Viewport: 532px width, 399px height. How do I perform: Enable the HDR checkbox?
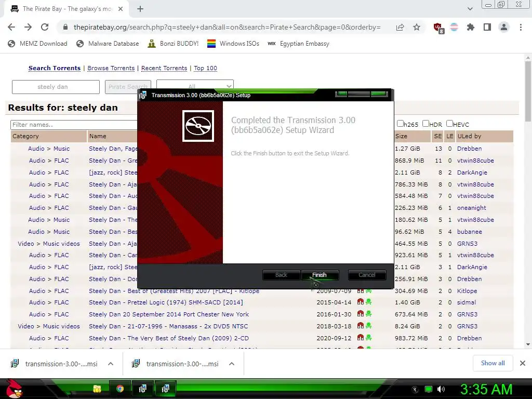click(425, 124)
